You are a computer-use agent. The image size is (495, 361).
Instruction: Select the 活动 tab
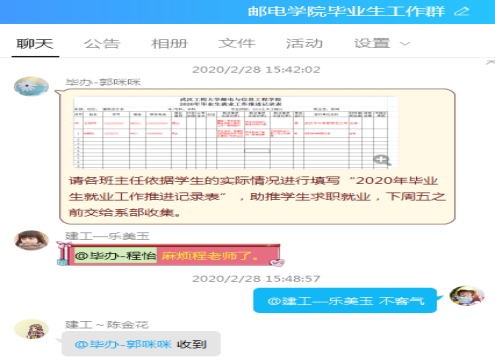pos(304,44)
